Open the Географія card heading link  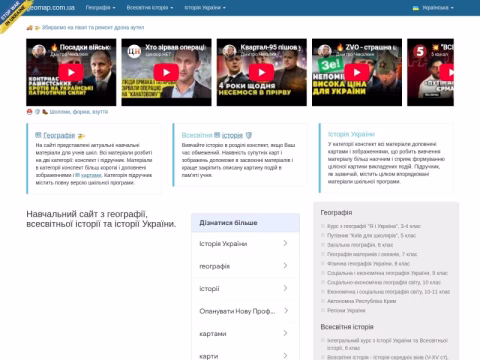[x=59, y=135]
